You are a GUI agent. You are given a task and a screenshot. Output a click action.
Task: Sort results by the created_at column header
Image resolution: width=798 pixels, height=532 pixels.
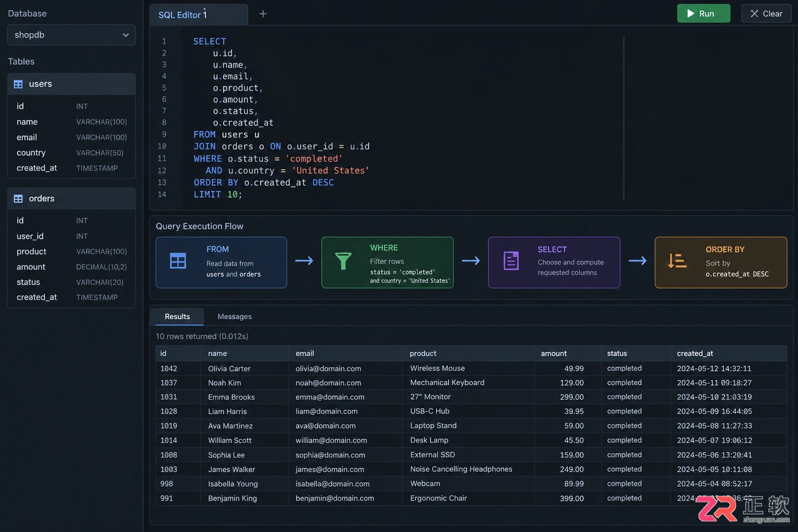[x=728, y=354]
